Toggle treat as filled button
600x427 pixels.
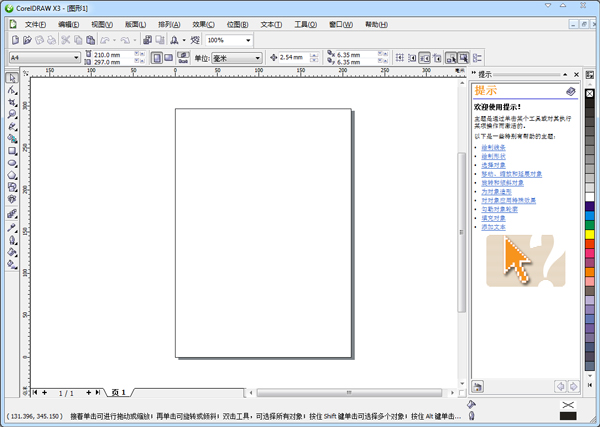tap(463, 58)
